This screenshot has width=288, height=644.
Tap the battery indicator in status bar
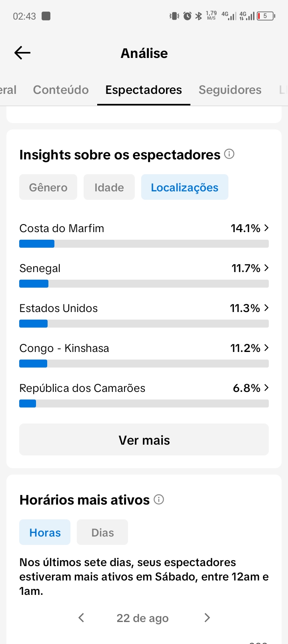[x=266, y=16]
